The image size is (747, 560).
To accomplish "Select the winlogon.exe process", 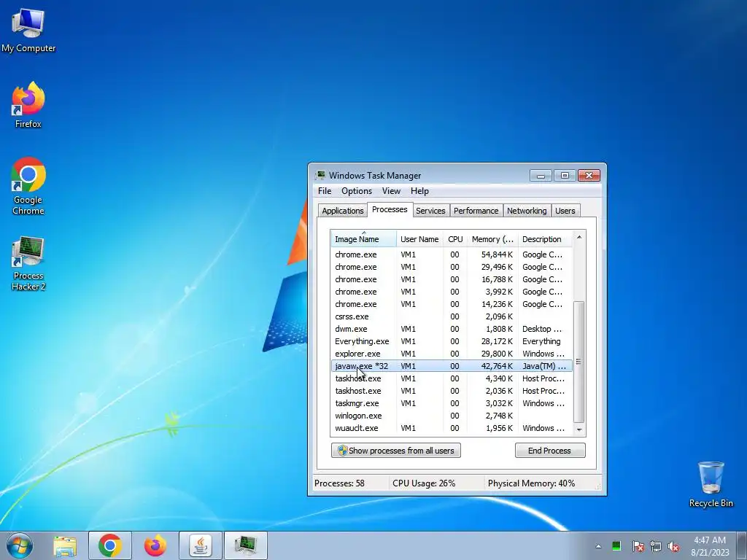I will click(x=452, y=415).
